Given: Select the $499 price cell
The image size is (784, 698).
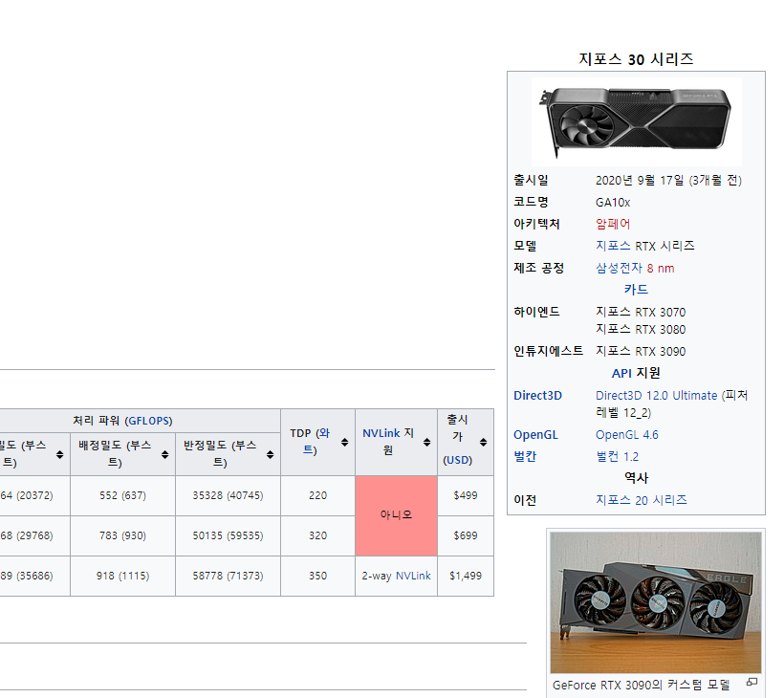Looking at the screenshot, I should tap(466, 495).
